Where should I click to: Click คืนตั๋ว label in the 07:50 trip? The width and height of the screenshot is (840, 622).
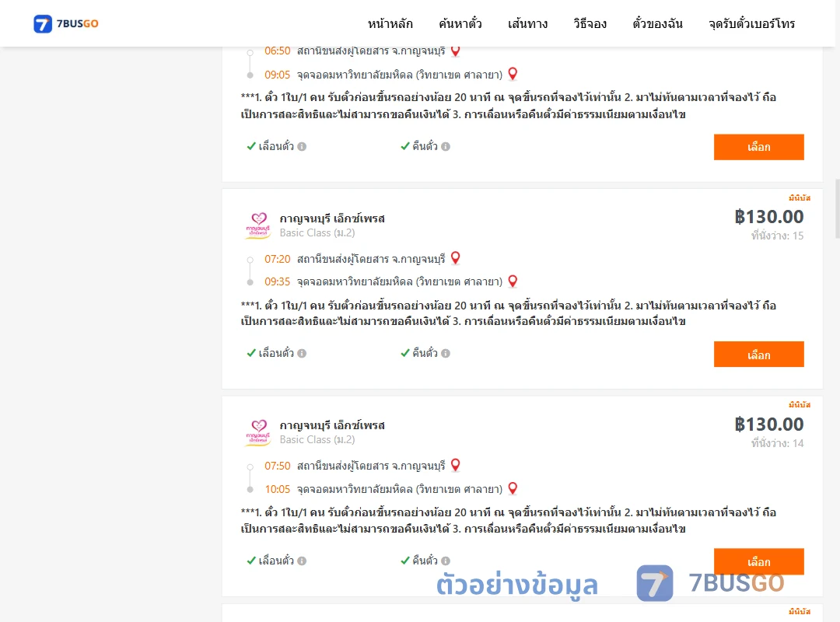[425, 561]
